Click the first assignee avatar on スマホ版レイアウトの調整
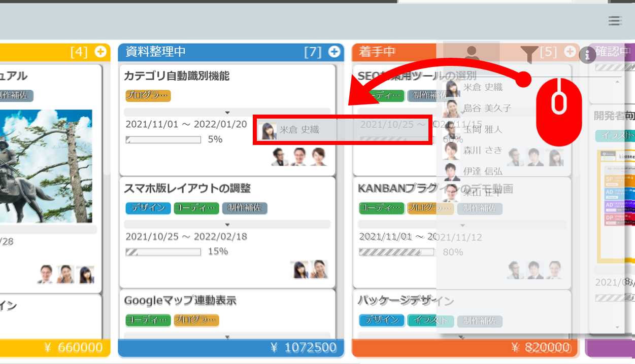This screenshot has height=364, width=635. [299, 269]
